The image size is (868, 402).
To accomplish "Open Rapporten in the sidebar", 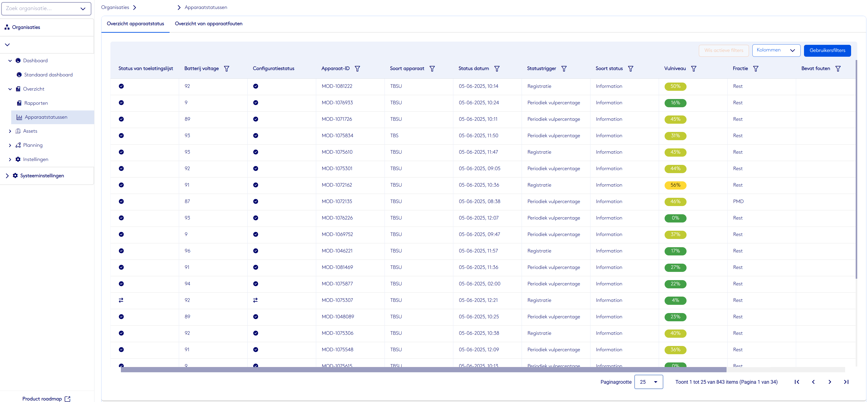I will 36,103.
